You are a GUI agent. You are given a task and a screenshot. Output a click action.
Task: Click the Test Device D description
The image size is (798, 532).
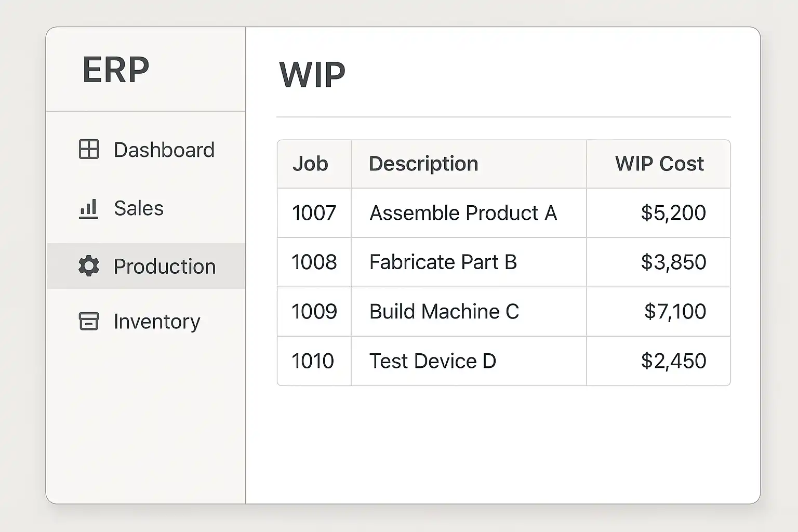pos(432,361)
